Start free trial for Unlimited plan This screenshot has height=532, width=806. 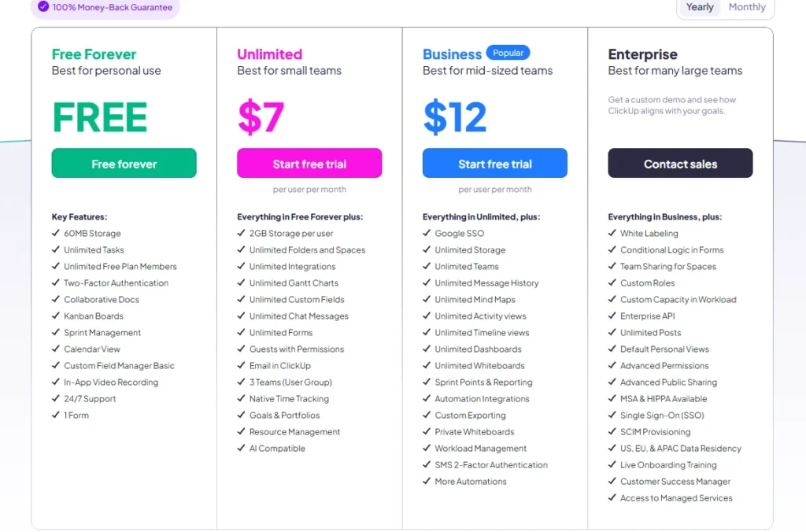[309, 164]
